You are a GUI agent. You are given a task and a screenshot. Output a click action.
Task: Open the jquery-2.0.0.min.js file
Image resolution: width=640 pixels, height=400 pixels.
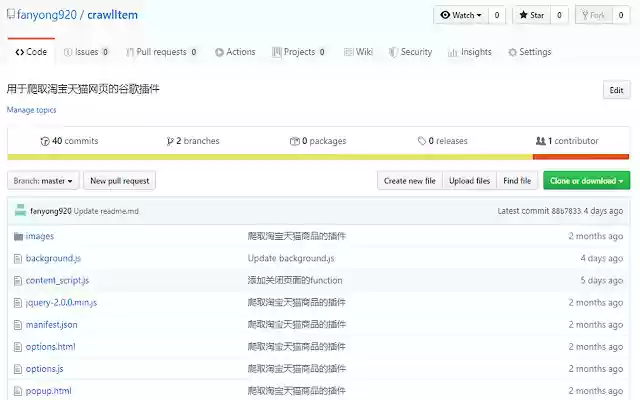tap(61, 302)
